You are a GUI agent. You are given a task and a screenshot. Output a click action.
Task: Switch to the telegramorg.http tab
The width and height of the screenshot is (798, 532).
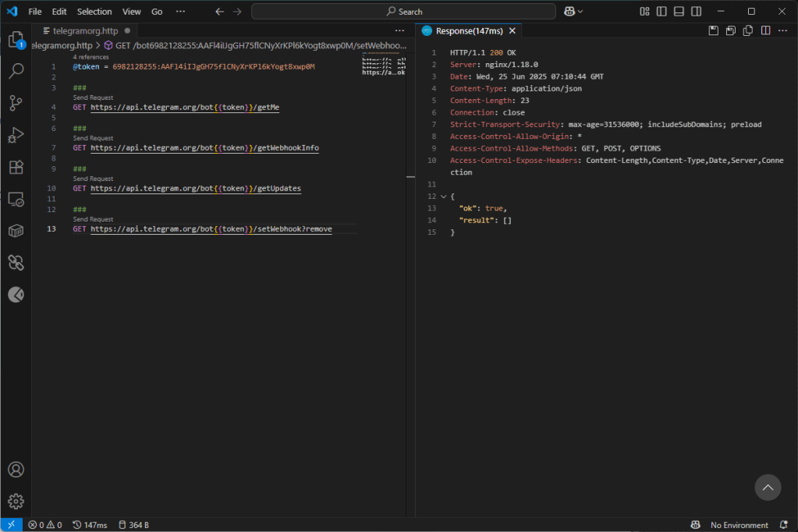click(x=84, y=30)
